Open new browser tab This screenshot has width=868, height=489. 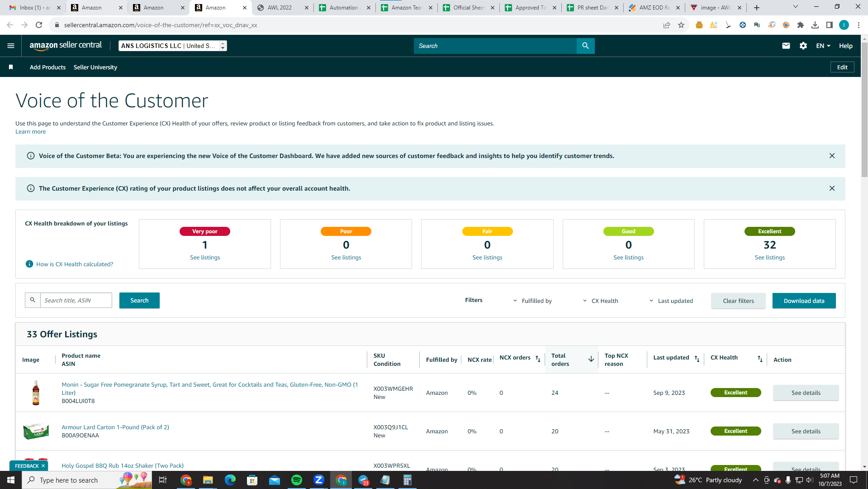pyautogui.click(x=757, y=7)
